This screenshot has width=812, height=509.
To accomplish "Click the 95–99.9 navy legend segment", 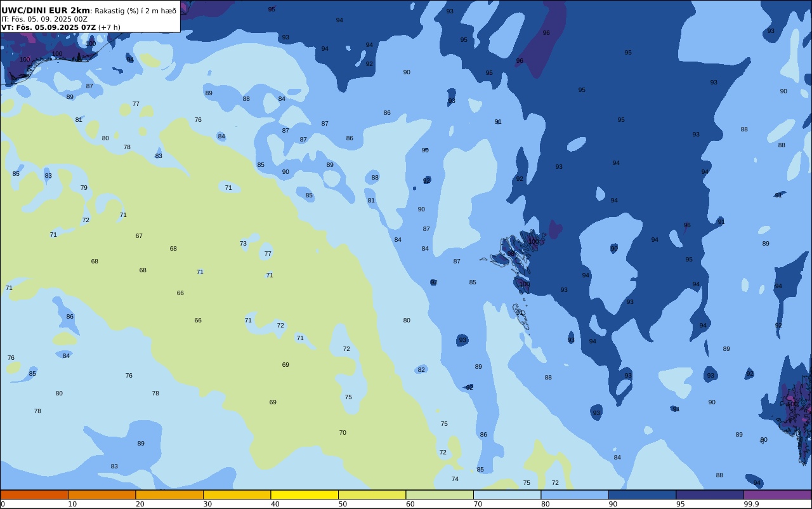I will click(710, 494).
